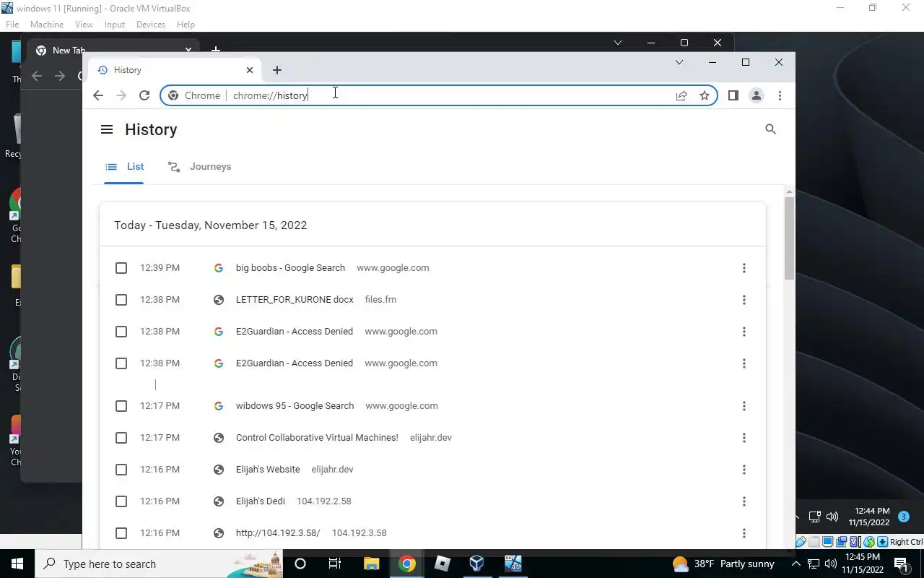Go back using Chrome's back arrow in the History window
This screenshot has height=578, width=924.
pyautogui.click(x=98, y=95)
